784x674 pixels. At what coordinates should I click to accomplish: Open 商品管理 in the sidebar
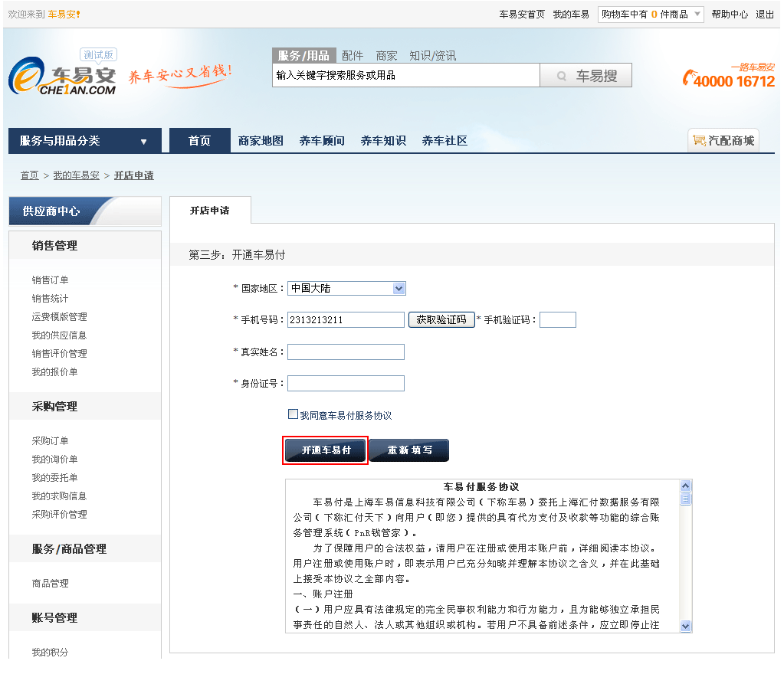[50, 583]
